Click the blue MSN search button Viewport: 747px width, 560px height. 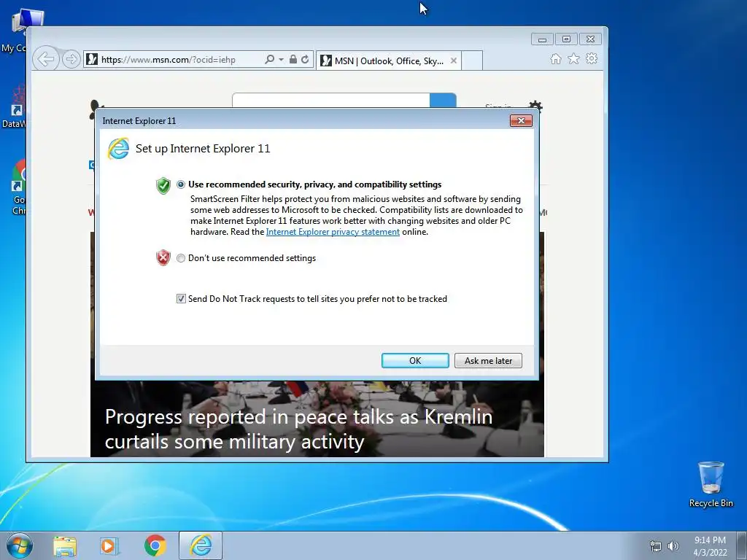(x=443, y=101)
